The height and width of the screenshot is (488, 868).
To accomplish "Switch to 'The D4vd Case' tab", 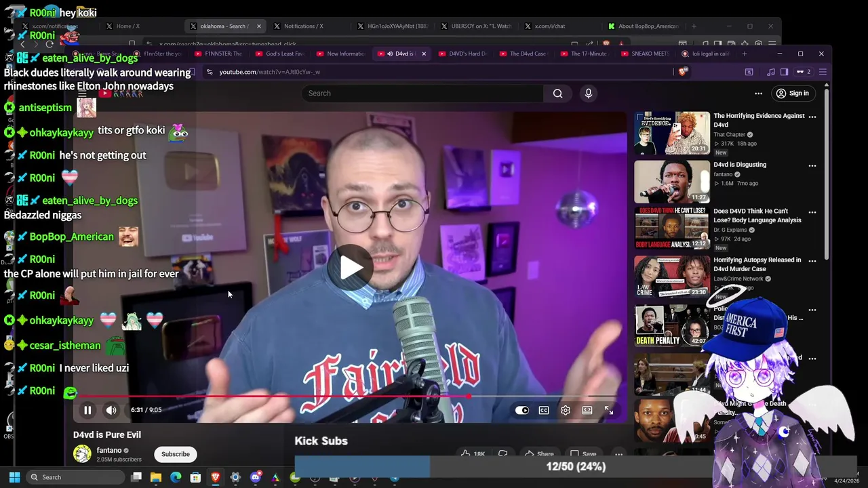I will point(524,54).
